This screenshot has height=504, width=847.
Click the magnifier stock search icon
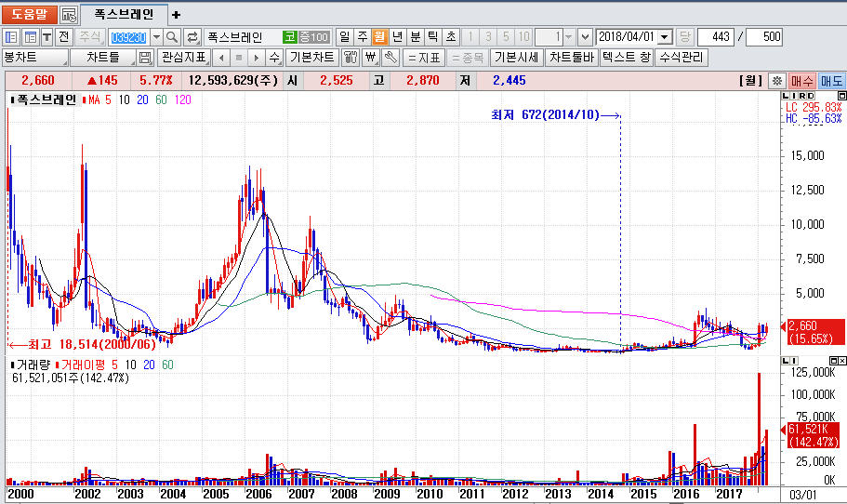[173, 37]
